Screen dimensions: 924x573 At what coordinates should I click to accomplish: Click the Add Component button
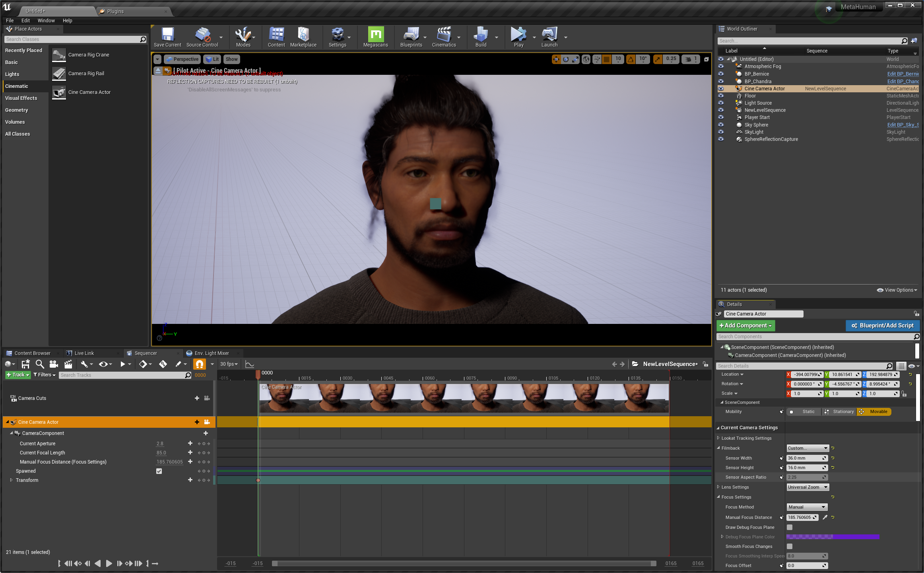click(x=745, y=325)
